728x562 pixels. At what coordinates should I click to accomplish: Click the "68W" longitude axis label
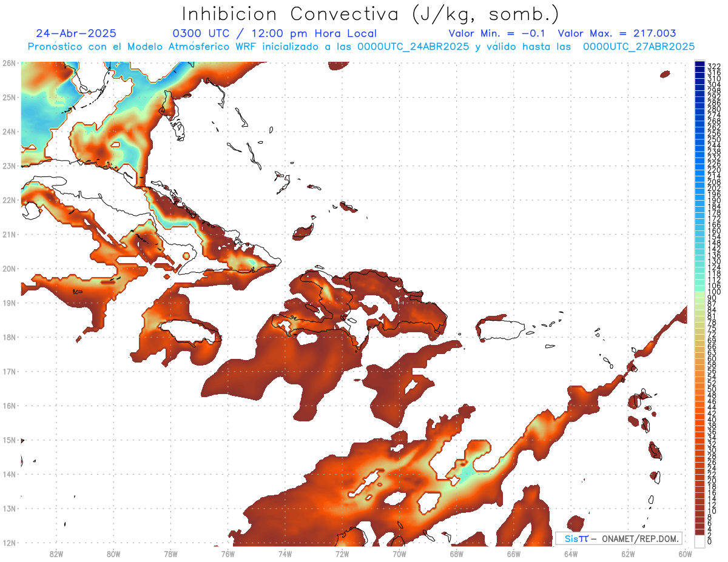pos(457,554)
